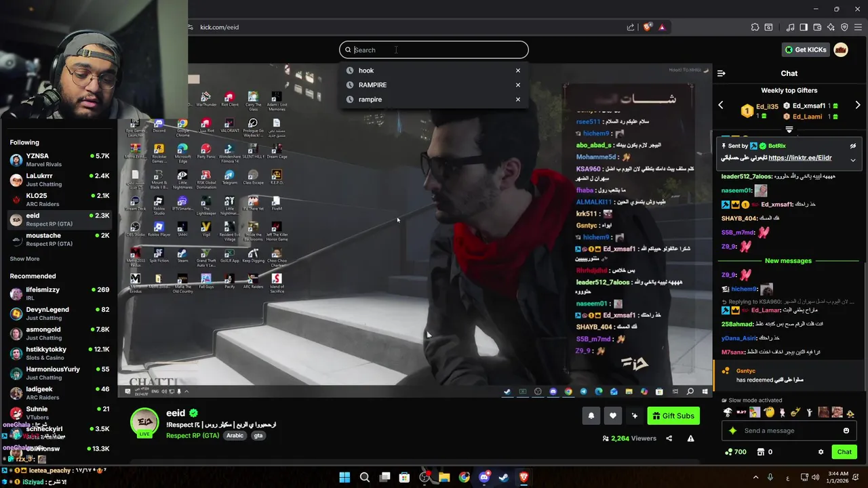The image size is (868, 488).
Task: Click the report warning triangle icon
Action: pos(690,439)
